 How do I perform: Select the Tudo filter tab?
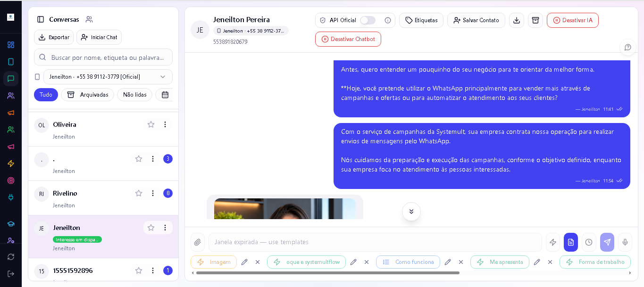click(x=46, y=95)
